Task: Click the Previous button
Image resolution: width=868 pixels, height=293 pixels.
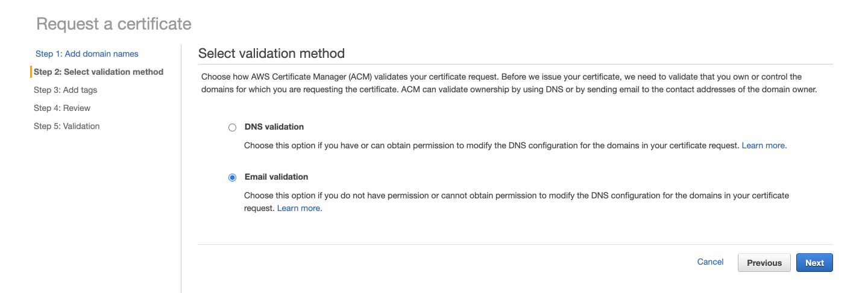Action: pyautogui.click(x=764, y=262)
